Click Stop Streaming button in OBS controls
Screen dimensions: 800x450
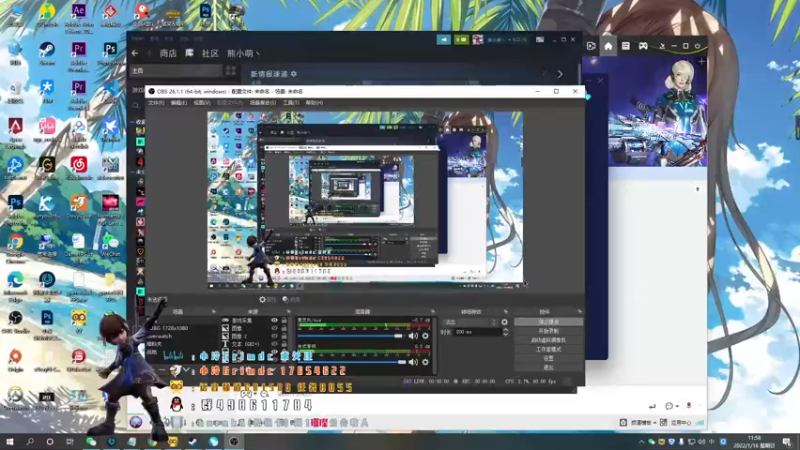(548, 322)
